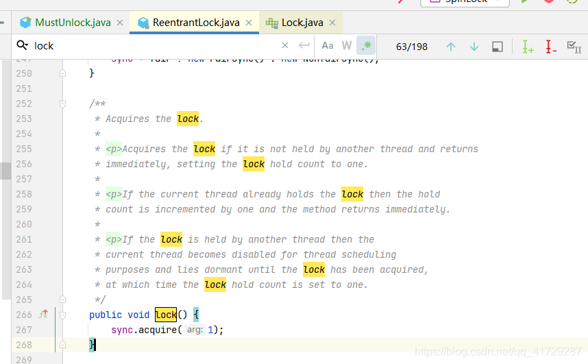Click the green Run button in toolbar
This screenshot has height=364, width=588.
[525, 1]
